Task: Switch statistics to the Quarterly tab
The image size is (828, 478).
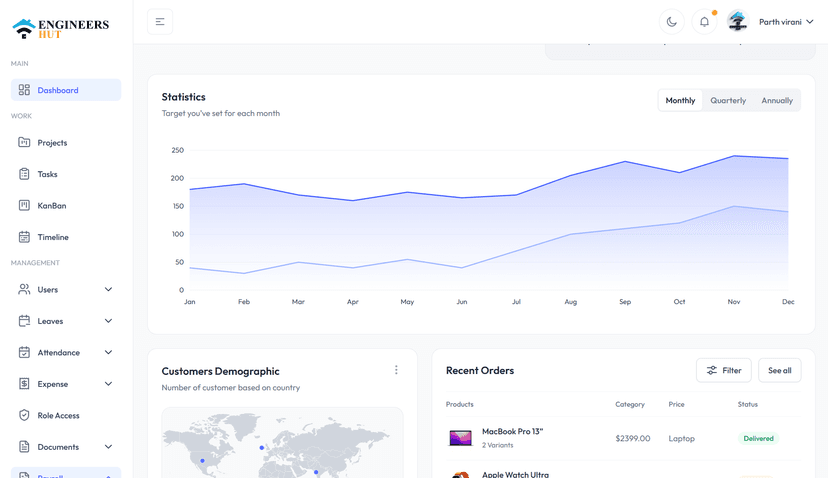Action: click(x=728, y=101)
